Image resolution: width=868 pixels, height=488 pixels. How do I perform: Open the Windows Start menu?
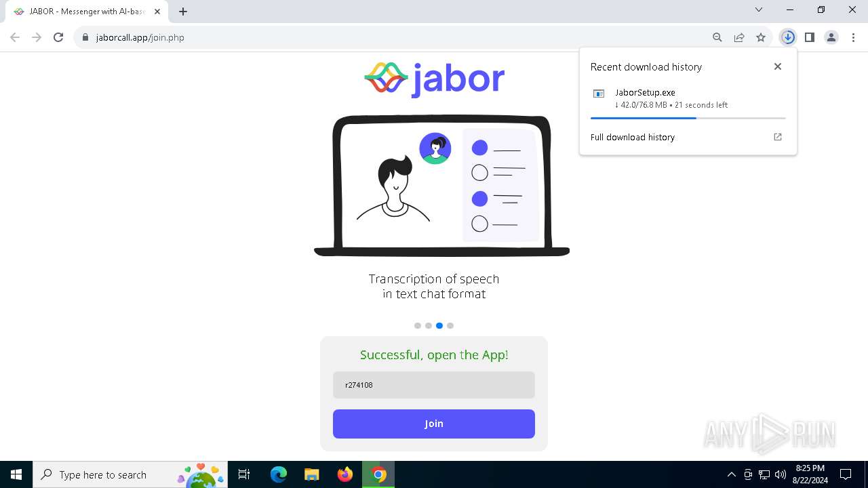click(x=16, y=474)
